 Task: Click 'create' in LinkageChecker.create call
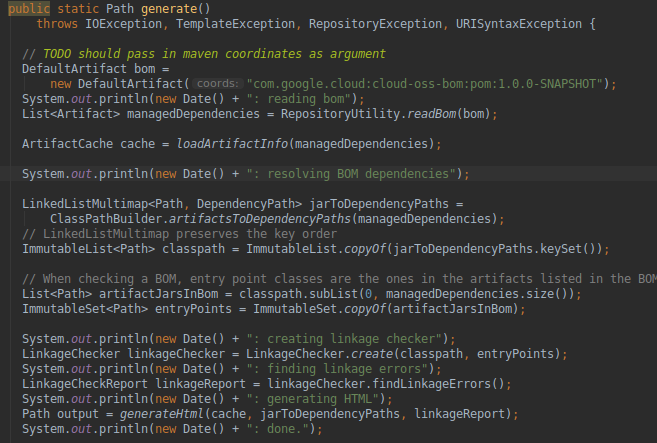tap(372, 354)
